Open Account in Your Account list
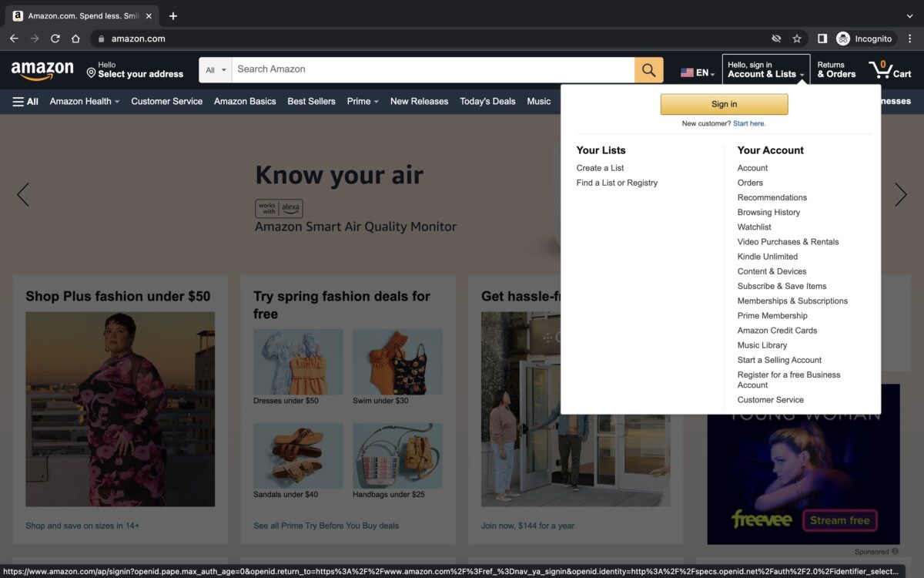Screen dimensions: 924x578 [752, 168]
